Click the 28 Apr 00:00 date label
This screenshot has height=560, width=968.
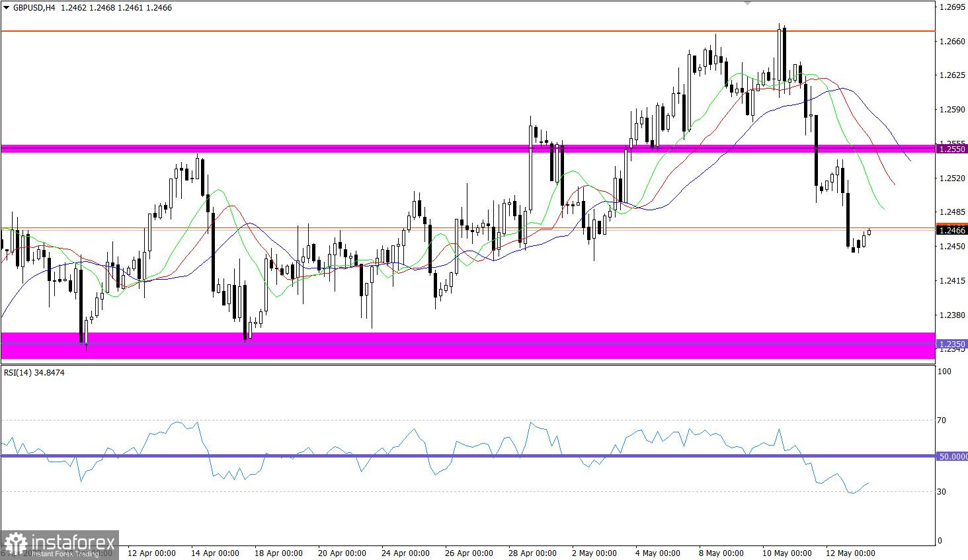click(x=532, y=553)
